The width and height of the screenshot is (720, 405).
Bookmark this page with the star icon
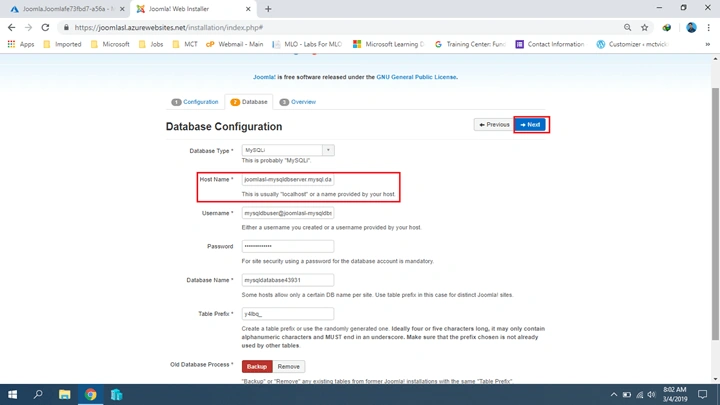click(x=645, y=28)
